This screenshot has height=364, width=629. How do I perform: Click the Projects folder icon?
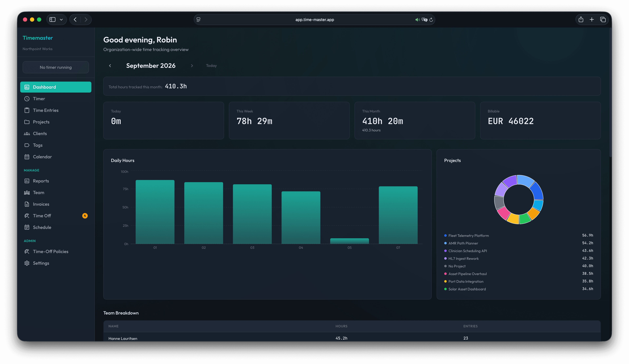click(x=27, y=122)
